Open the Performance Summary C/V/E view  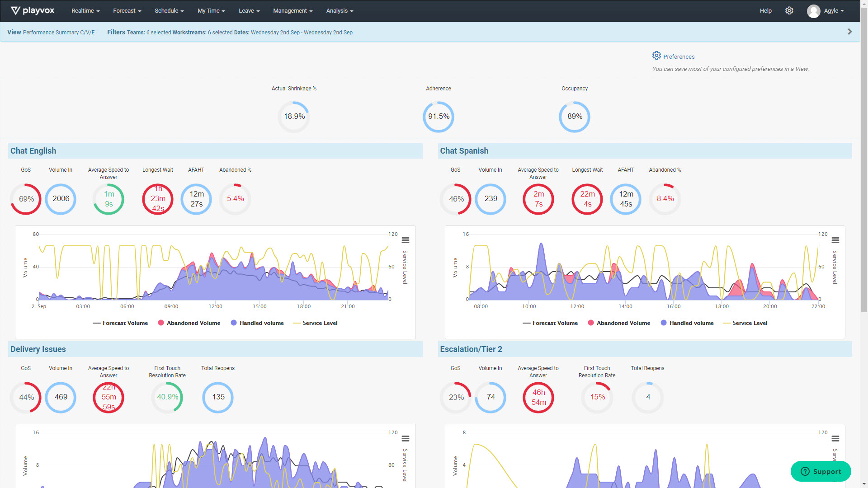[x=59, y=32]
